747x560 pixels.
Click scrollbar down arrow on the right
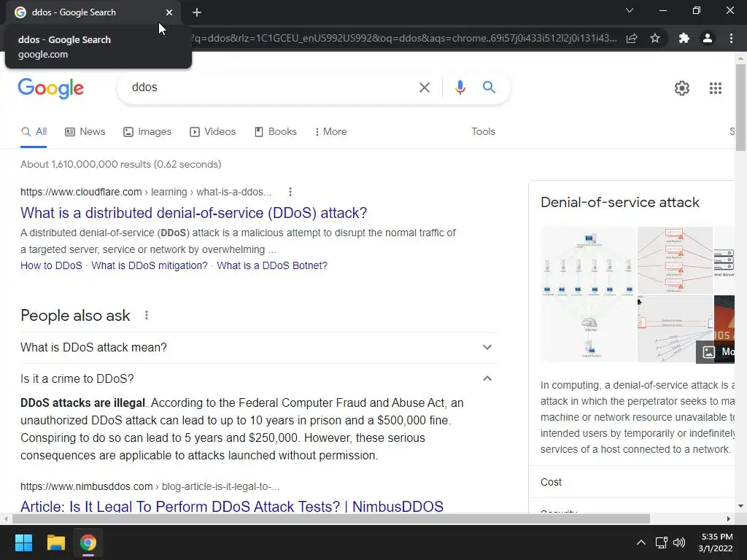(x=740, y=506)
